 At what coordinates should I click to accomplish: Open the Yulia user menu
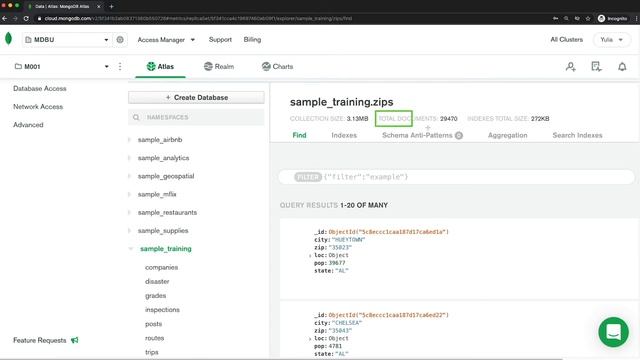pyautogui.click(x=611, y=40)
